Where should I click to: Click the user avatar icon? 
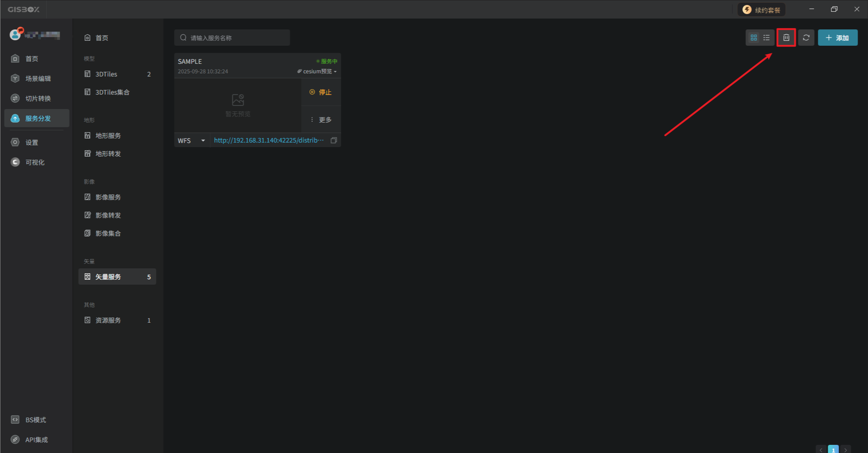[15, 34]
